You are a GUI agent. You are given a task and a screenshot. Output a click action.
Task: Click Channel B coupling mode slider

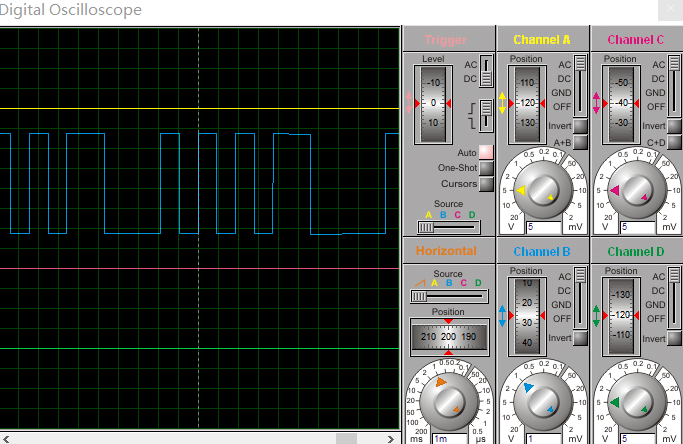[x=580, y=298]
